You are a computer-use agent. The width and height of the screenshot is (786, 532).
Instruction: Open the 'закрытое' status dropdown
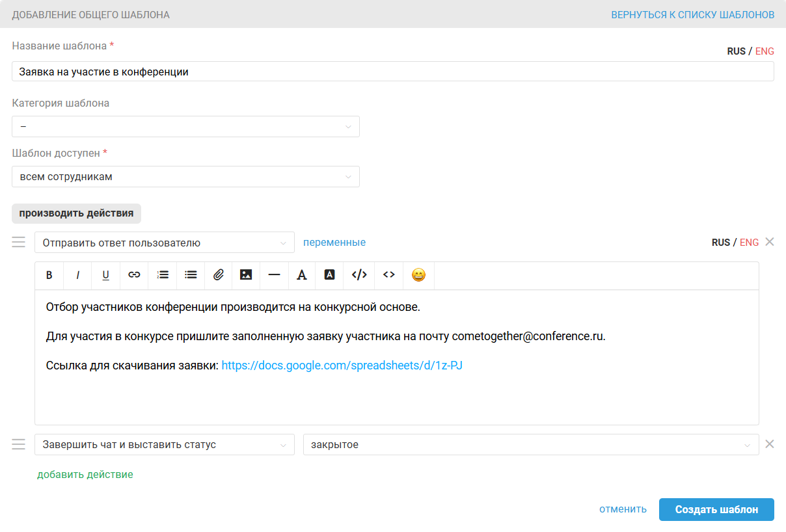[x=531, y=445]
